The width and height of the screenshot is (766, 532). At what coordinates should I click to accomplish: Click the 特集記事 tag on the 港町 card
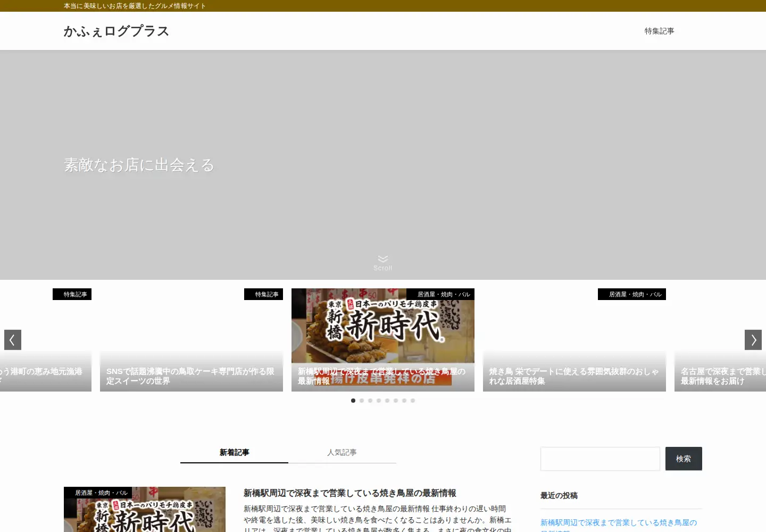tap(72, 294)
